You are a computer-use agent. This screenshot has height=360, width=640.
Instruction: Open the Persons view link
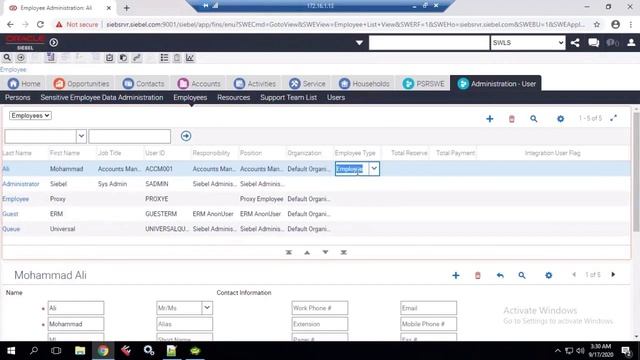(18, 98)
